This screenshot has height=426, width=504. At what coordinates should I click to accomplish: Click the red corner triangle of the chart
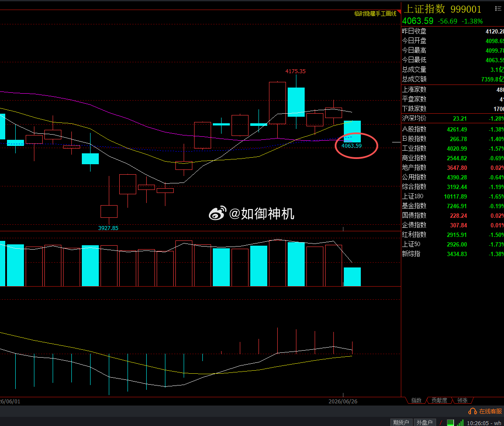pyautogui.click(x=399, y=12)
